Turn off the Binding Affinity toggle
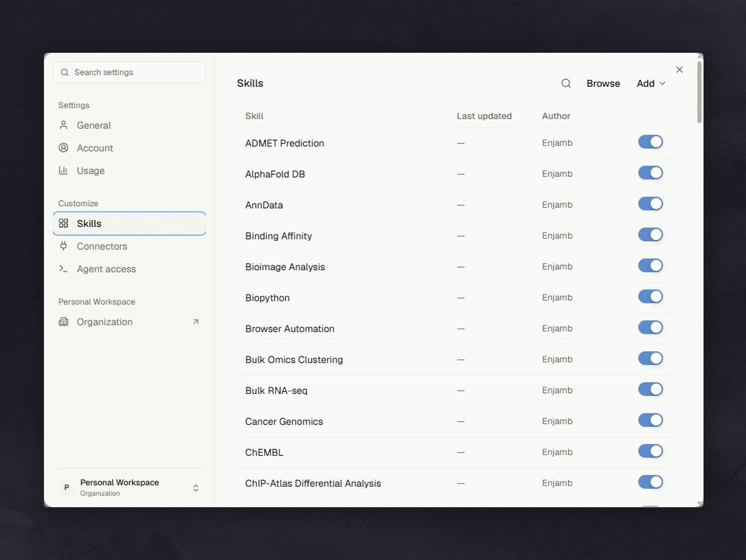This screenshot has width=746, height=560. click(650, 235)
